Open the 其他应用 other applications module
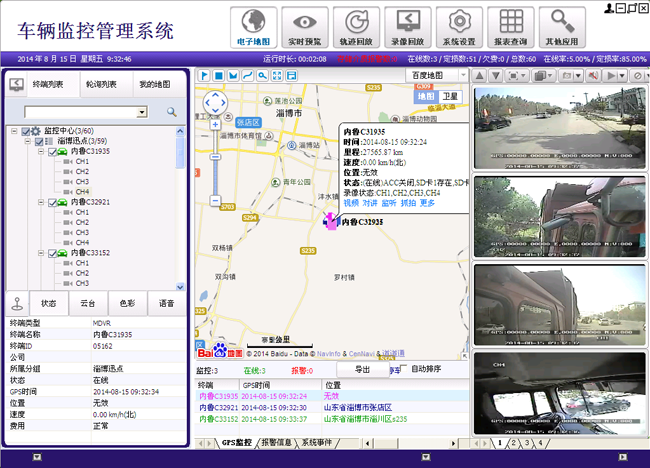The height and width of the screenshot is (468, 650). click(x=562, y=27)
